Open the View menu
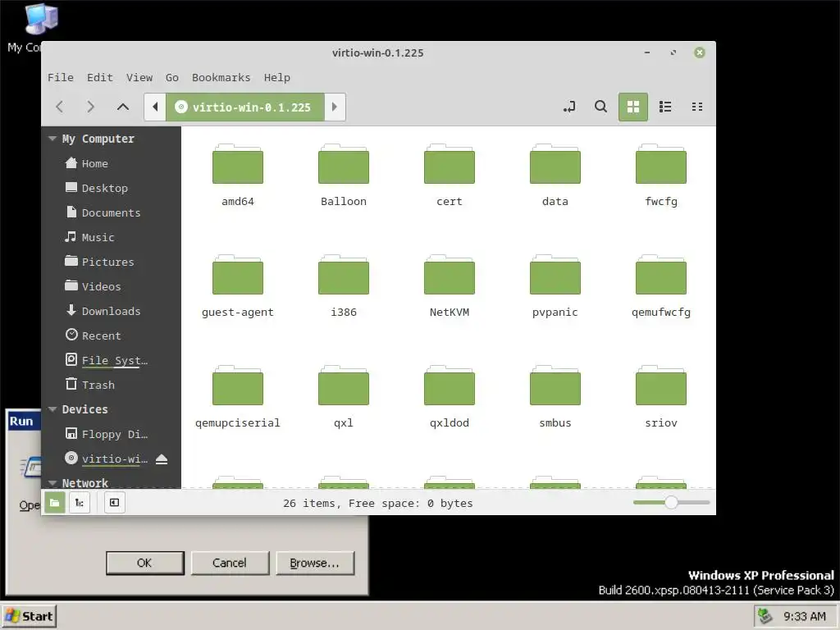 coord(139,78)
